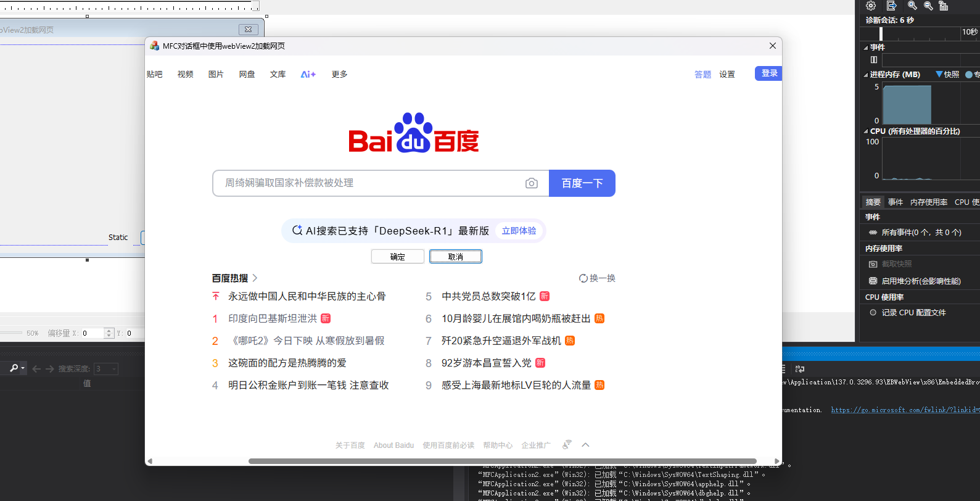
Task: Click About Baidu footer link
Action: pos(393,445)
